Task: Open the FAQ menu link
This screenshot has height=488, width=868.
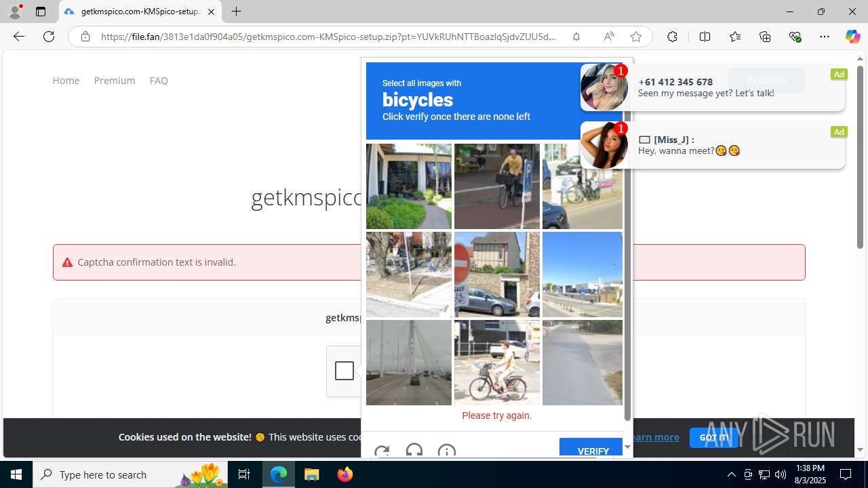Action: (x=159, y=81)
